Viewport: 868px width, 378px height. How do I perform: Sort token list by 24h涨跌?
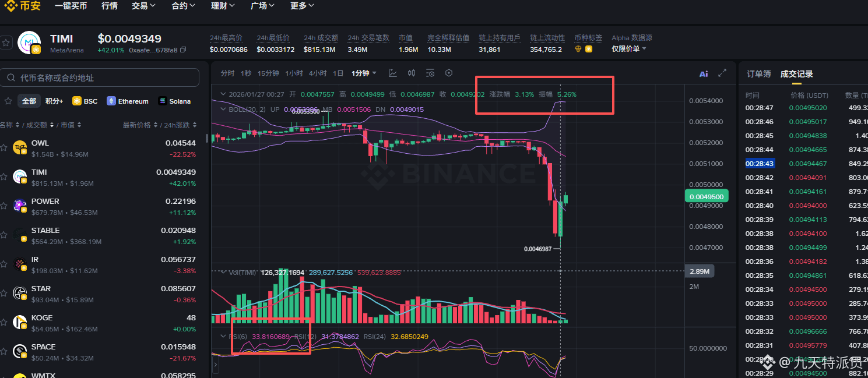[x=182, y=125]
